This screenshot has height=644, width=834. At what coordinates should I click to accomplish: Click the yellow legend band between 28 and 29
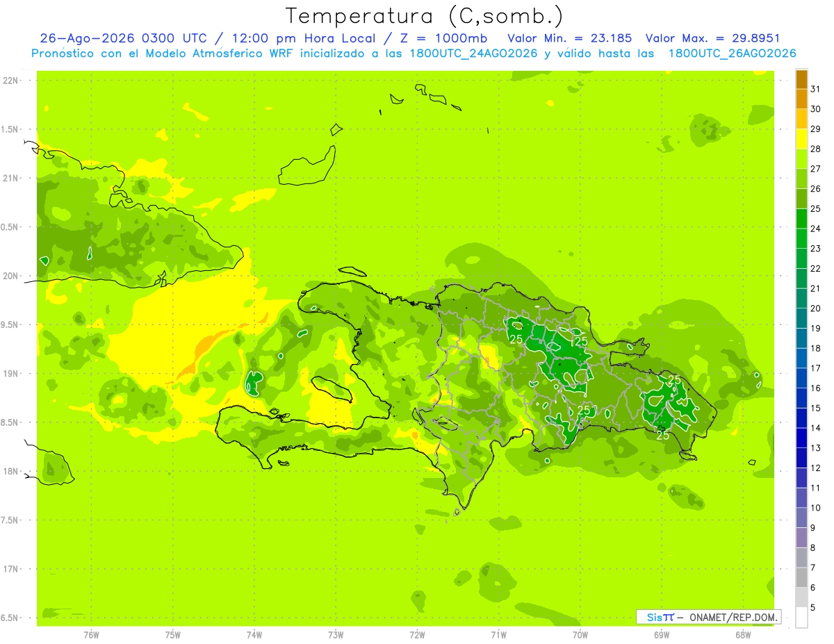[801, 139]
